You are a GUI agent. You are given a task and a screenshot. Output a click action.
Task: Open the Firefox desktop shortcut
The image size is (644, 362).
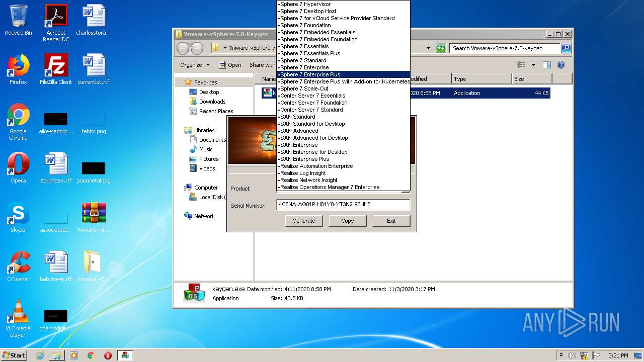(x=18, y=69)
